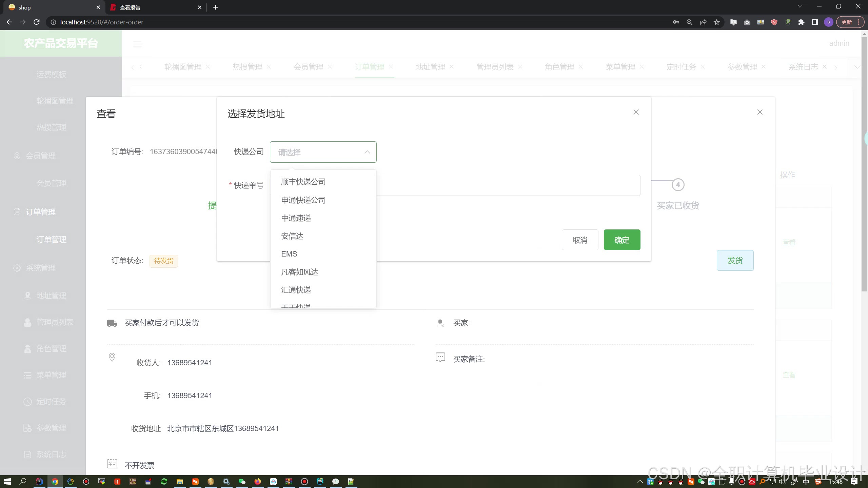Collapse the 快递公司 dropdown arrow
This screenshot has width=868, height=488.
367,152
